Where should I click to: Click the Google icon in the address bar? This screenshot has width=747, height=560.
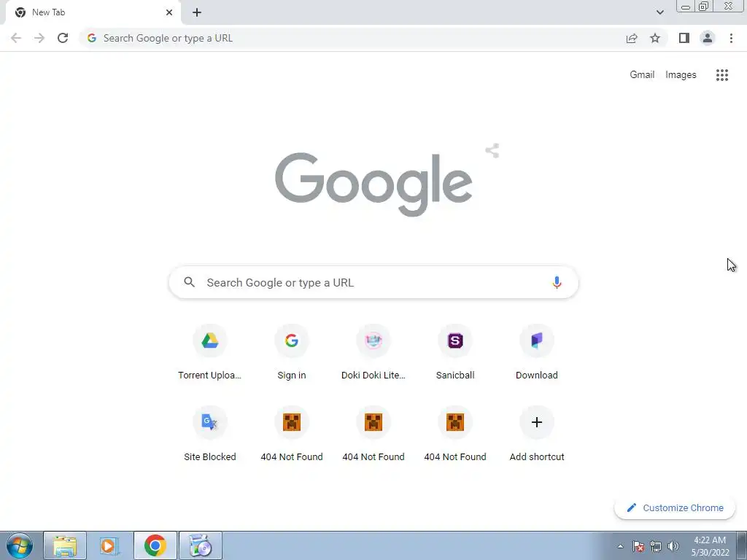click(x=92, y=38)
